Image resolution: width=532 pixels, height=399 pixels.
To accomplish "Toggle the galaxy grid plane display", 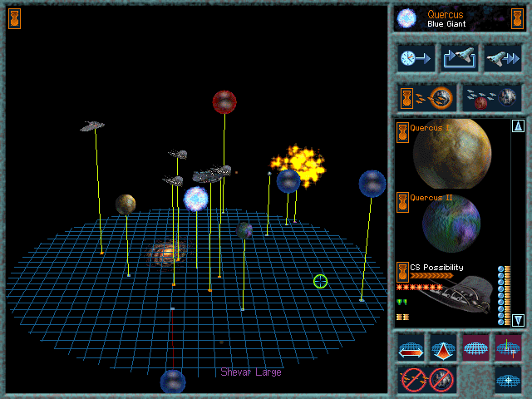I will coord(475,347).
